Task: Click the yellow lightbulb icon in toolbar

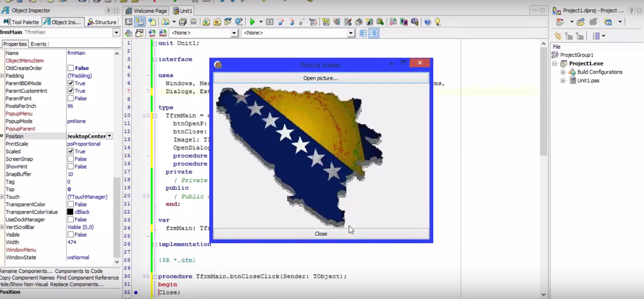Action: 438,22
